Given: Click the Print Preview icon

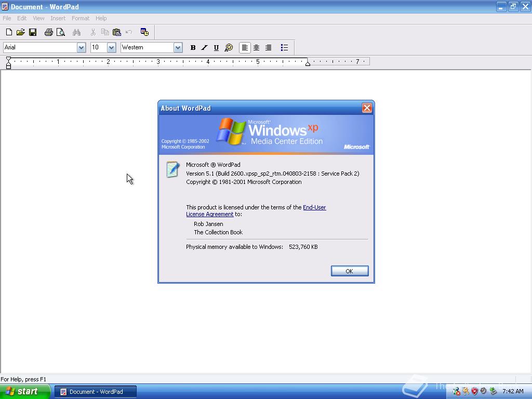Looking at the screenshot, I should pyautogui.click(x=60, y=32).
